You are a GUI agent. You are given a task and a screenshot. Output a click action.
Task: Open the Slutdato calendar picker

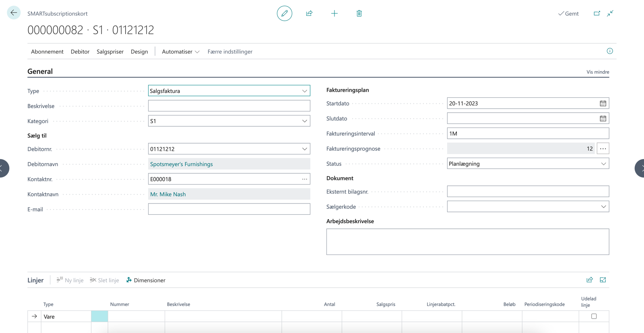(603, 119)
